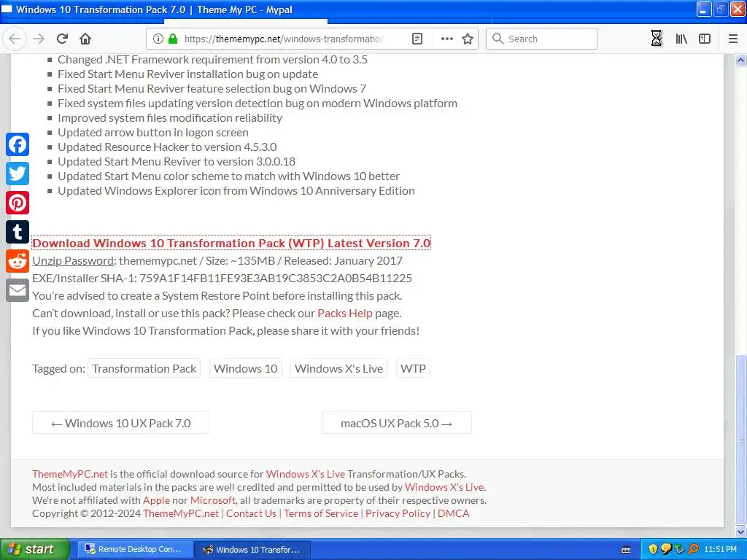Open the Terms of Service link
Screen dimensions: 747x560
pyautogui.click(x=321, y=513)
